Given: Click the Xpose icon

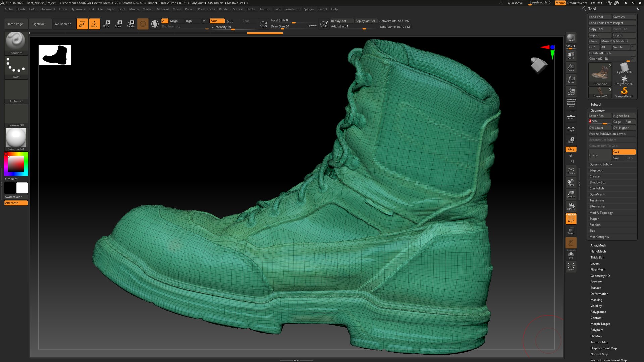Looking at the screenshot, I should [571, 267].
